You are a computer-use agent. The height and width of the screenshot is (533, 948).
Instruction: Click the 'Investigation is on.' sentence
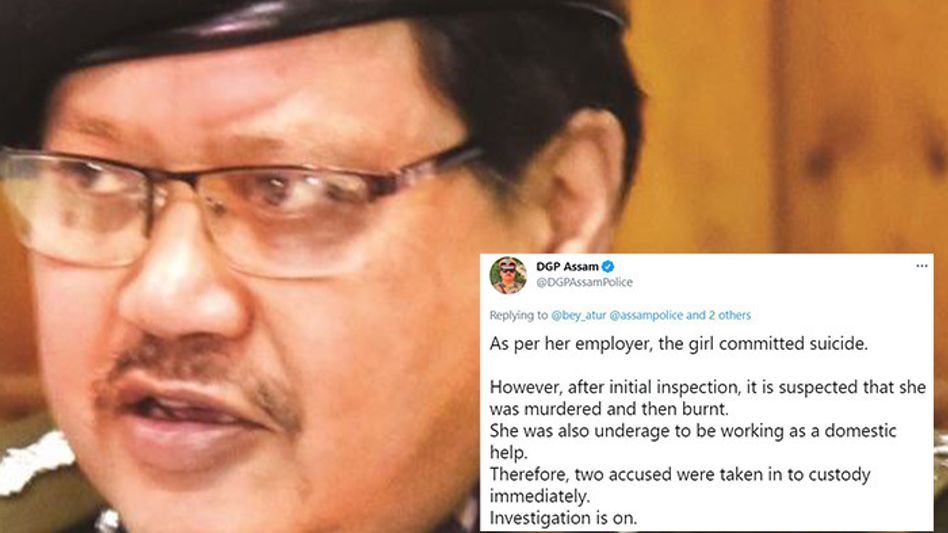(x=563, y=518)
